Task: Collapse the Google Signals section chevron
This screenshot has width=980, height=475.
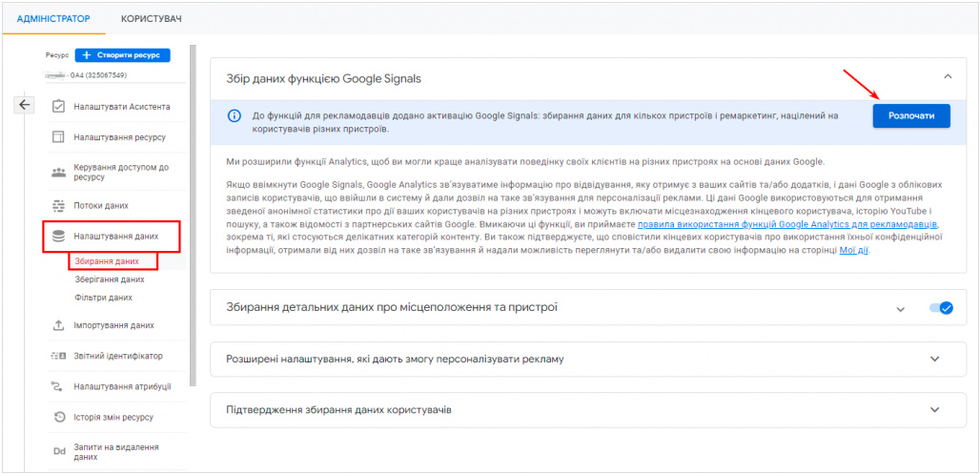Action: tap(948, 77)
